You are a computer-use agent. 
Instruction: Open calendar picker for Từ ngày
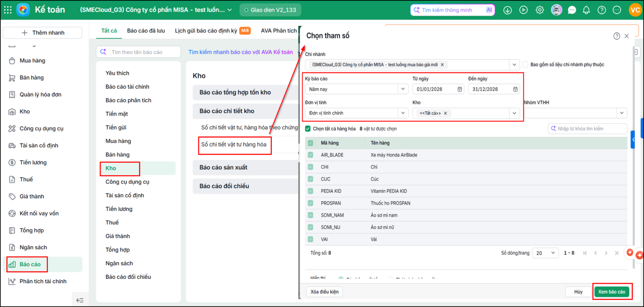point(460,89)
